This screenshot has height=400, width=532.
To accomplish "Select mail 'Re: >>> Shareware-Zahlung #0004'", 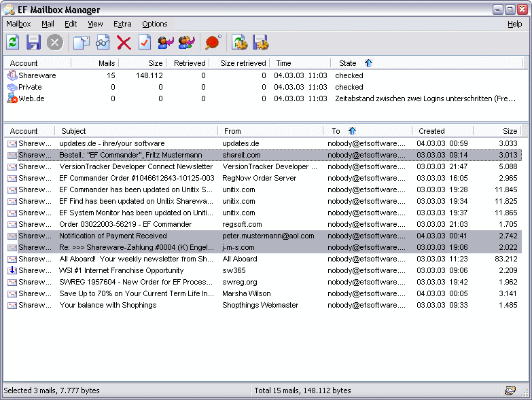I will point(263,247).
